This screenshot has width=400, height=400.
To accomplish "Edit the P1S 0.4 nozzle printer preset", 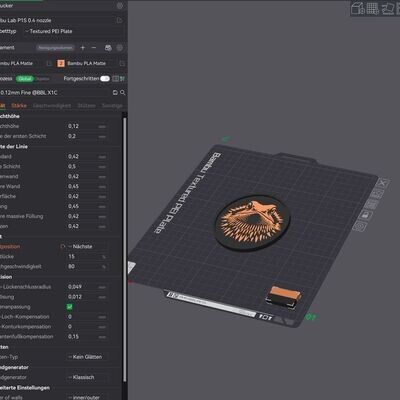I will 120,20.
